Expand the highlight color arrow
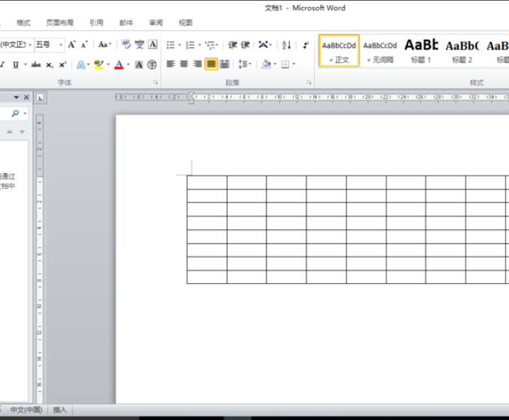Viewport: 509px width, 420px height. point(108,65)
